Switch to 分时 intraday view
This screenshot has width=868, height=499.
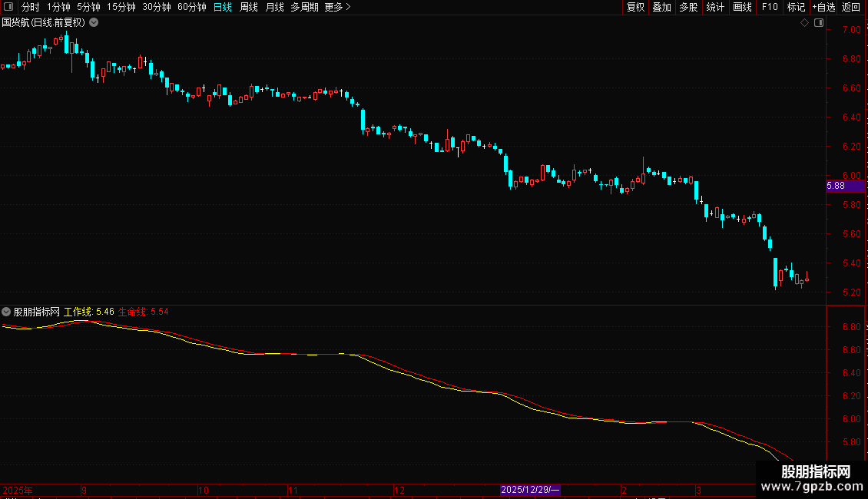(31, 7)
